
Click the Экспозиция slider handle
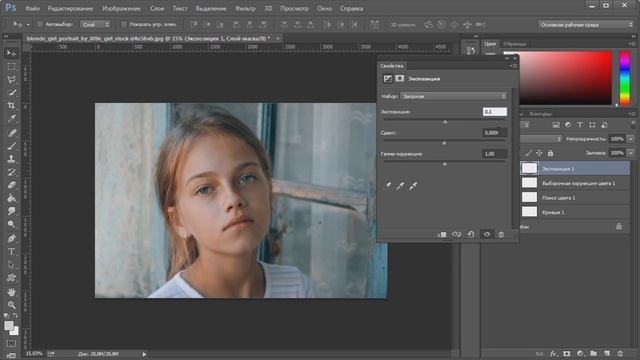tap(445, 122)
